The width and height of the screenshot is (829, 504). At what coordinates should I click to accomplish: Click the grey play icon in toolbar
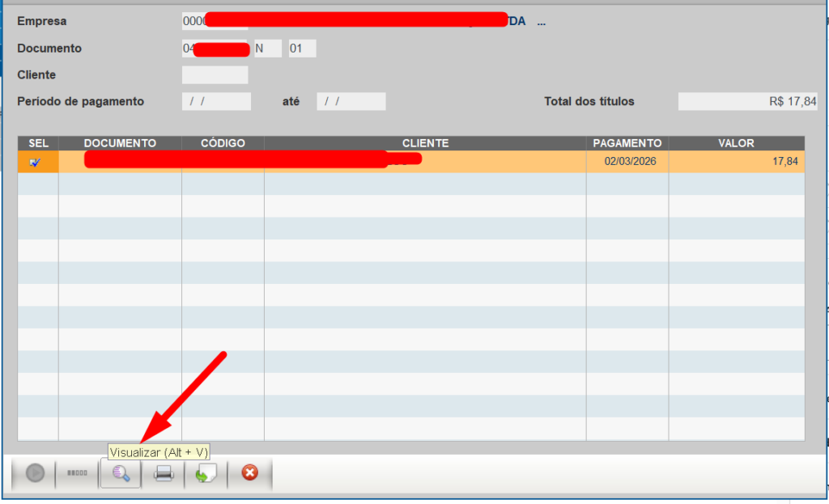[35, 474]
